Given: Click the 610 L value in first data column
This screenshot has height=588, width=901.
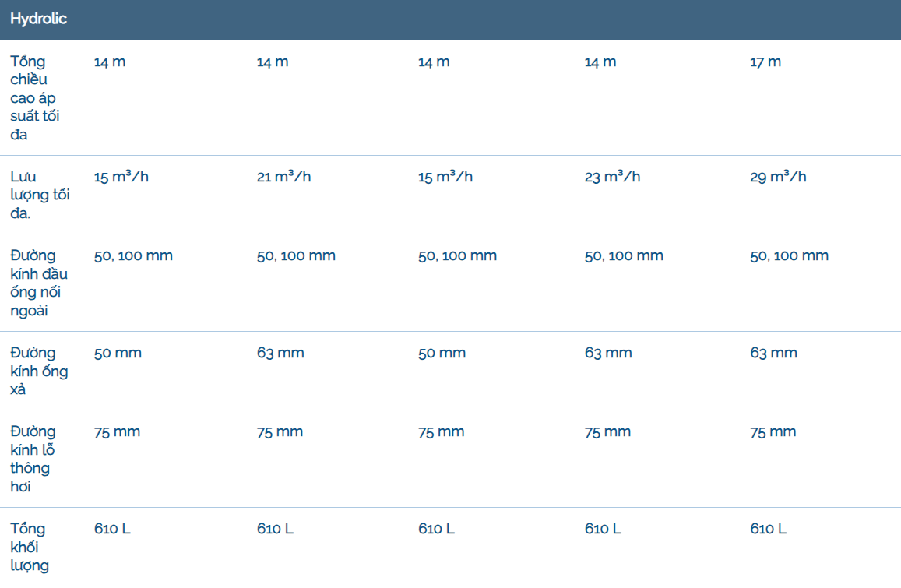Looking at the screenshot, I should (x=112, y=529).
